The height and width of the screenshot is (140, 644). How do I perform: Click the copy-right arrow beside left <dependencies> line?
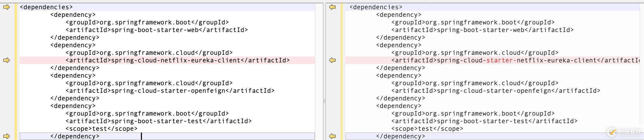point(7,7)
